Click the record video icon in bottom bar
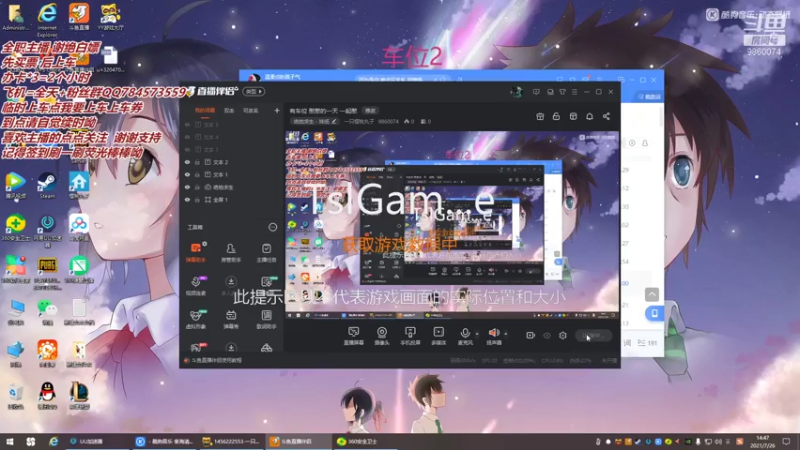The image size is (800, 450). point(531,335)
